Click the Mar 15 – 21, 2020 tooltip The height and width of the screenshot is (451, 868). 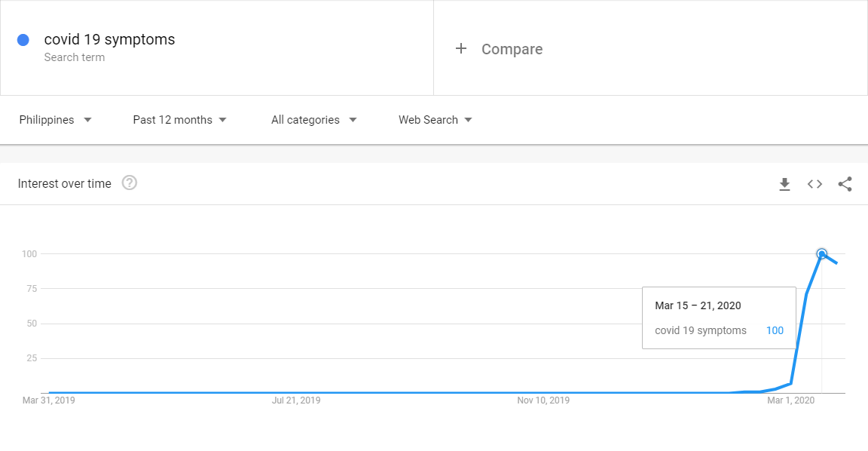click(x=698, y=305)
